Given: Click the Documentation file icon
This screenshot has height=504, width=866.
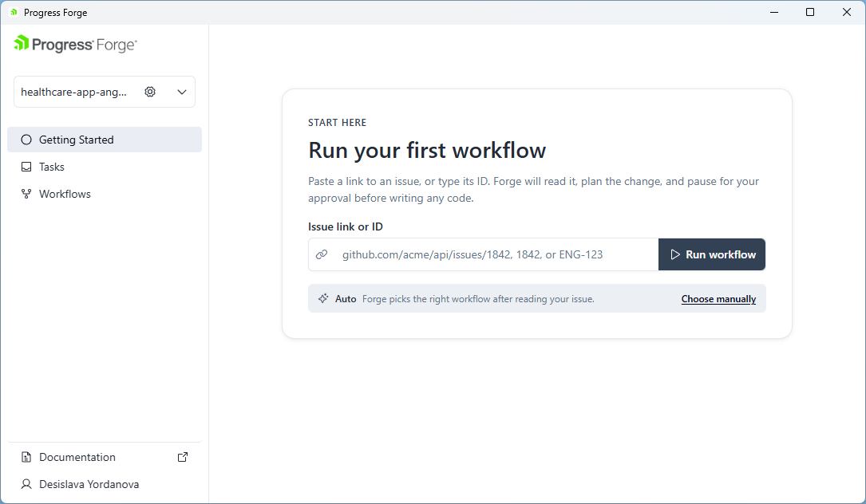Looking at the screenshot, I should click(x=26, y=457).
